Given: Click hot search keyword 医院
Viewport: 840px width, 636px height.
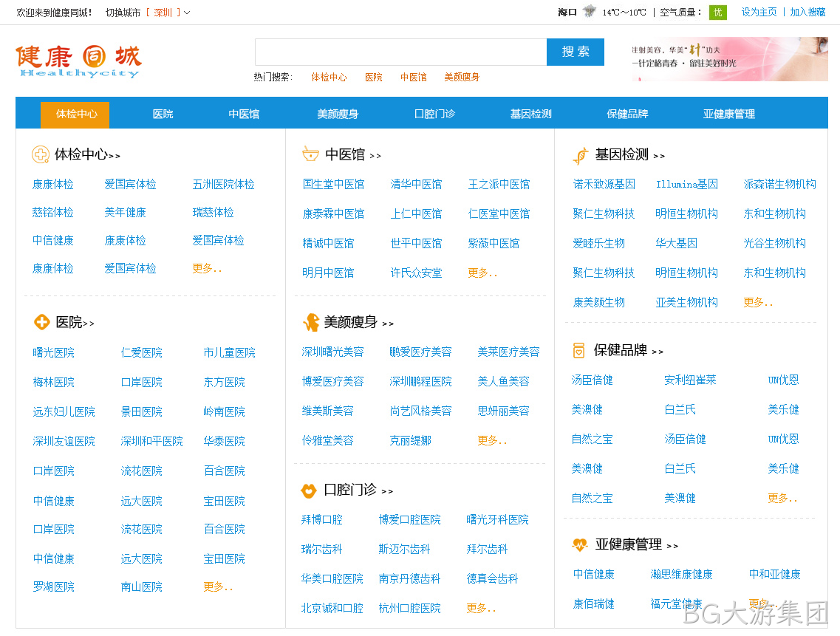Looking at the screenshot, I should click(373, 77).
